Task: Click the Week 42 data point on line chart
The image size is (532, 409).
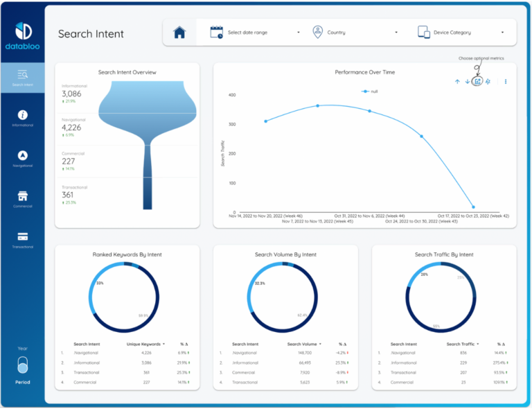Action: [473, 207]
